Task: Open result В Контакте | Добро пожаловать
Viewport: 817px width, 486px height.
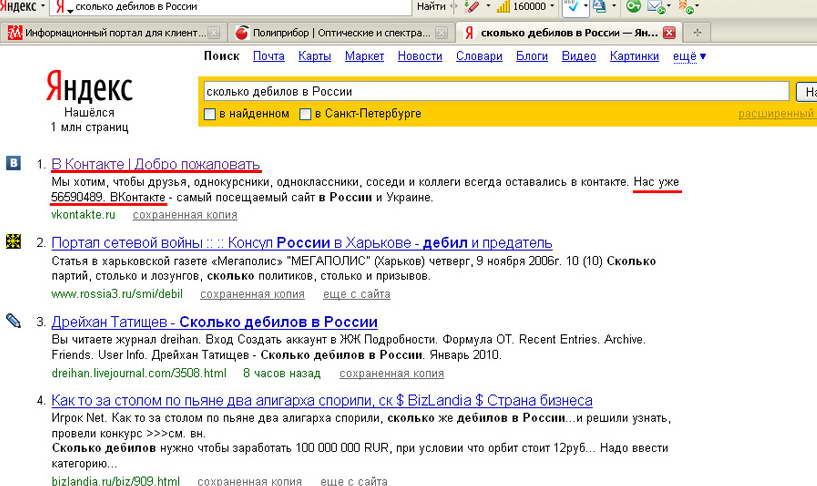Action: pos(155,164)
